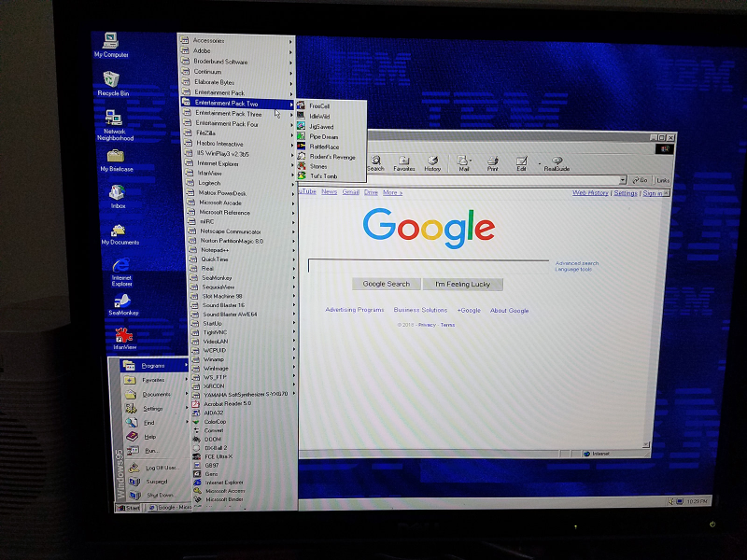The image size is (747, 560).
Task: Follow the Advertising Programs link
Action: pyautogui.click(x=355, y=310)
